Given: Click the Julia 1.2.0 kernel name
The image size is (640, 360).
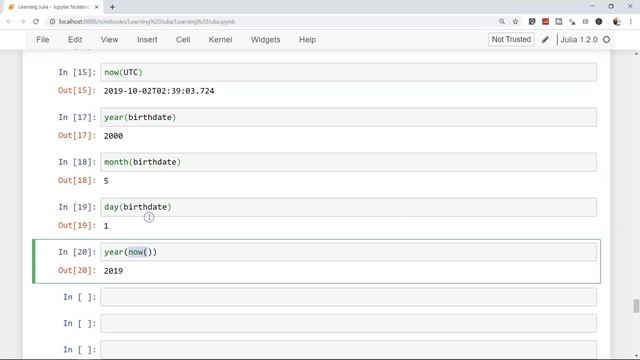Looking at the screenshot, I should pyautogui.click(x=579, y=40).
